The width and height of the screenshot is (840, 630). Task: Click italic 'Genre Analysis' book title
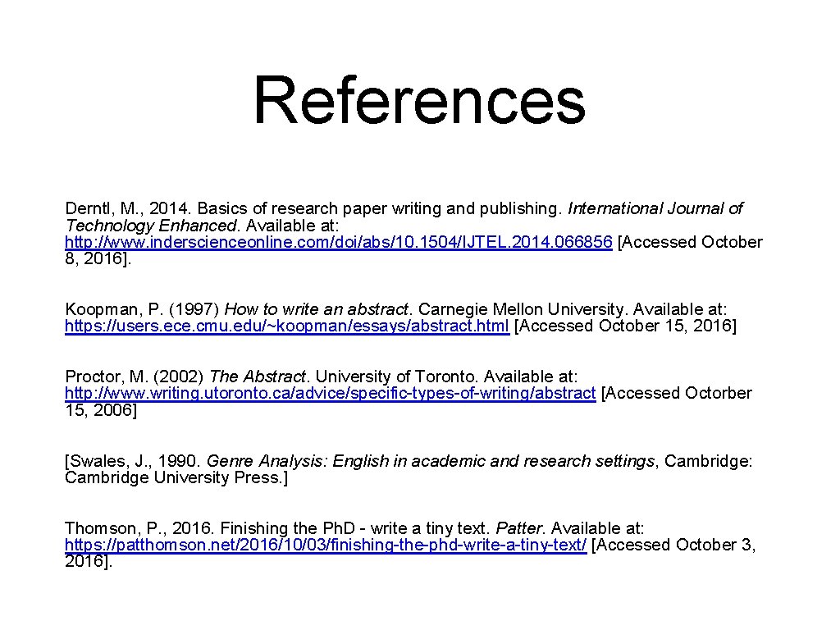click(265, 461)
